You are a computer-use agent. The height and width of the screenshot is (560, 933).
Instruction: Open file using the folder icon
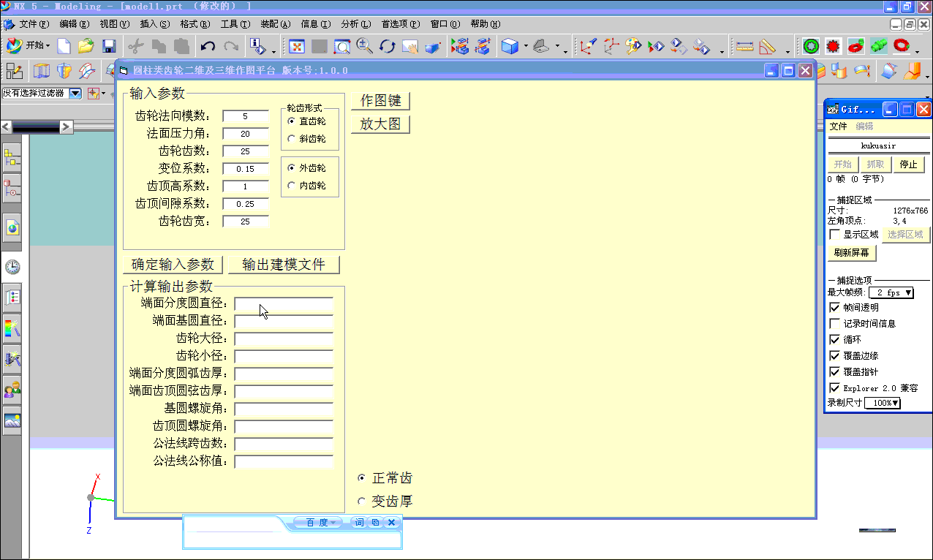point(86,46)
